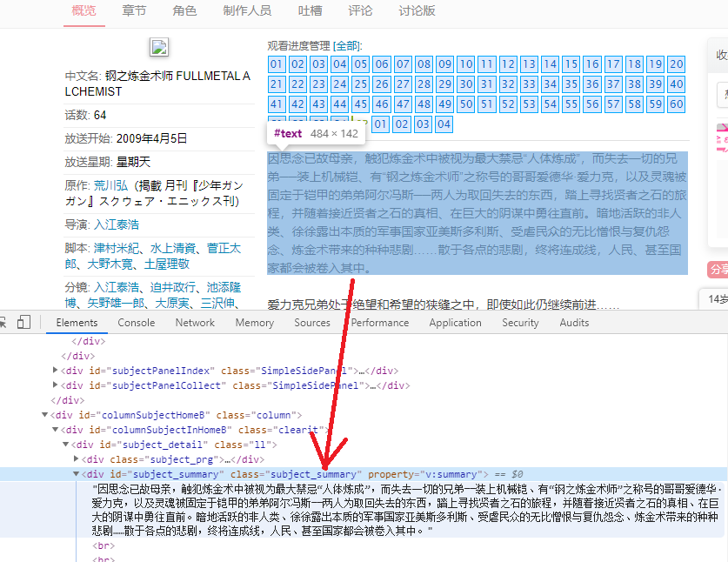Image resolution: width=728 pixels, height=562 pixels.
Task: Select episode 10 box
Action: (466, 64)
